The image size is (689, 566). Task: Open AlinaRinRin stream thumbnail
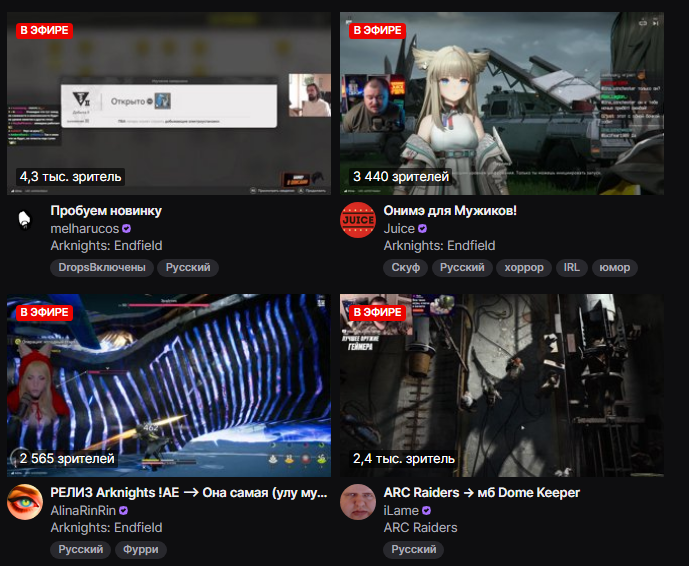click(x=169, y=385)
